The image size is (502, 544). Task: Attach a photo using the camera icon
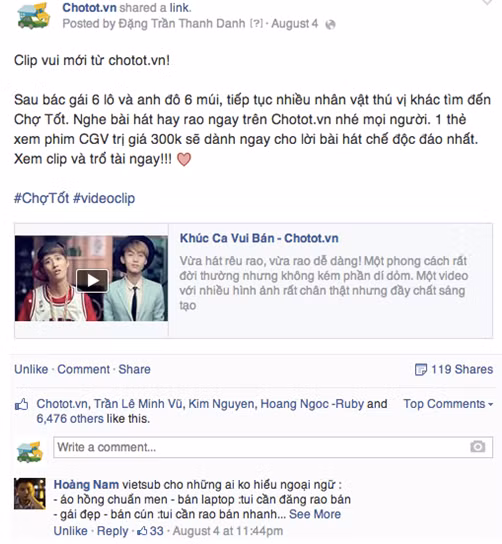(x=478, y=447)
